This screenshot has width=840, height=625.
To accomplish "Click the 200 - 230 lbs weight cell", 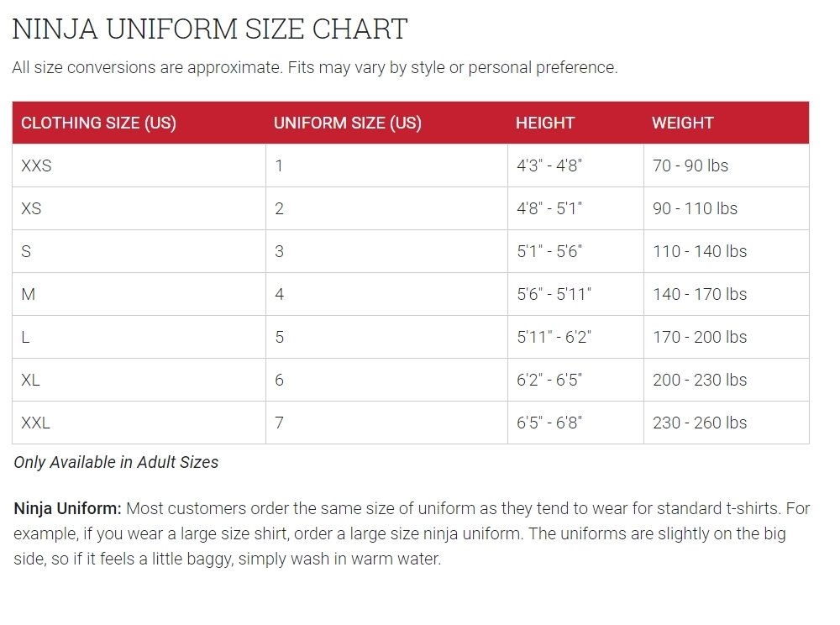I will [699, 380].
